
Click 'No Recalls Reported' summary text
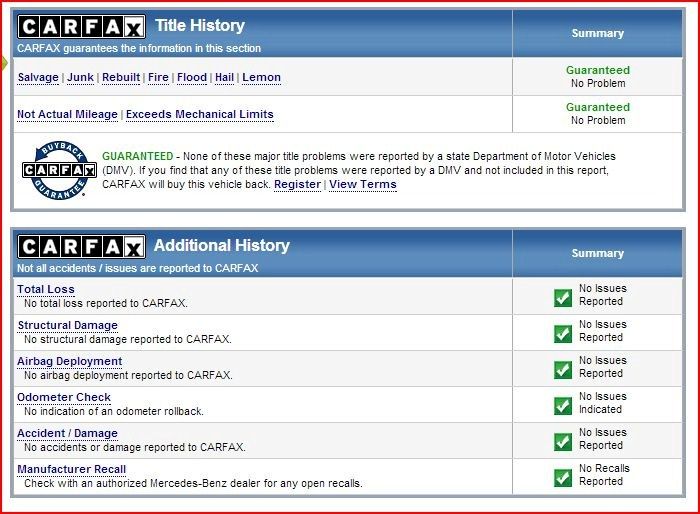coord(604,475)
